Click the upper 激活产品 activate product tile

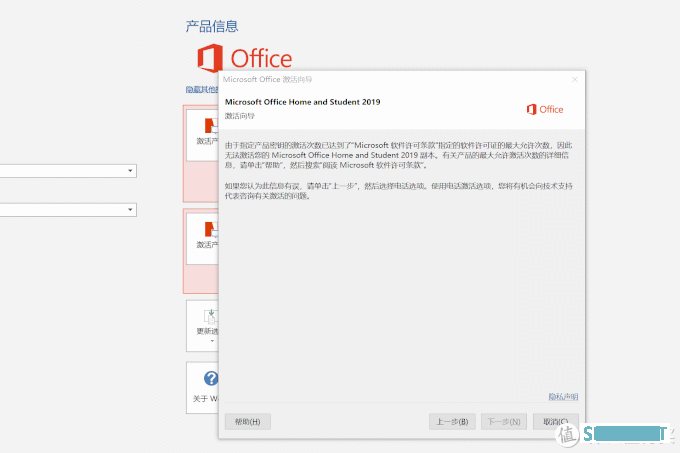tap(203, 135)
